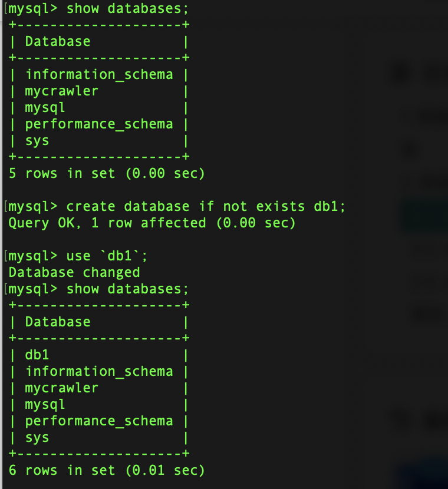Click 'mysql' row in the first database list
The width and height of the screenshot is (448, 489).
pos(45,107)
